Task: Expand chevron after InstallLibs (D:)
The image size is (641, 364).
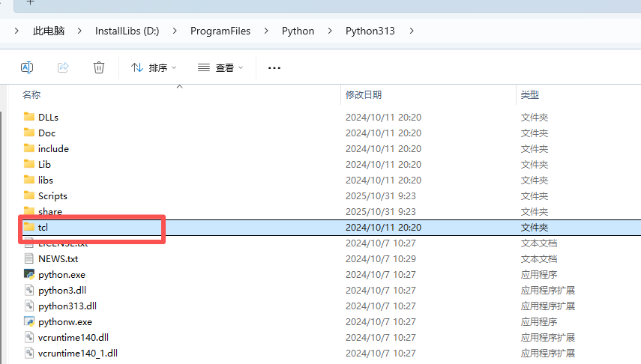Action: 175,31
